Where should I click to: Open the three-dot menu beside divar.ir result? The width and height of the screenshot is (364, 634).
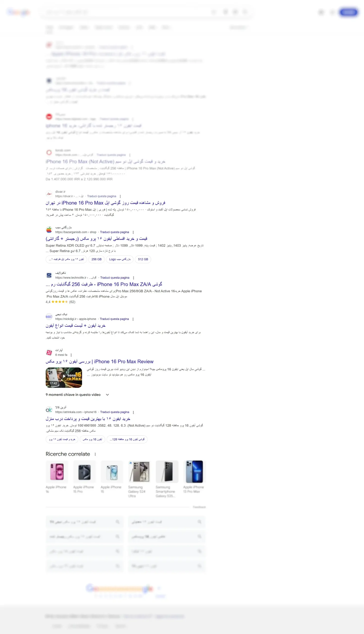pos(120,196)
